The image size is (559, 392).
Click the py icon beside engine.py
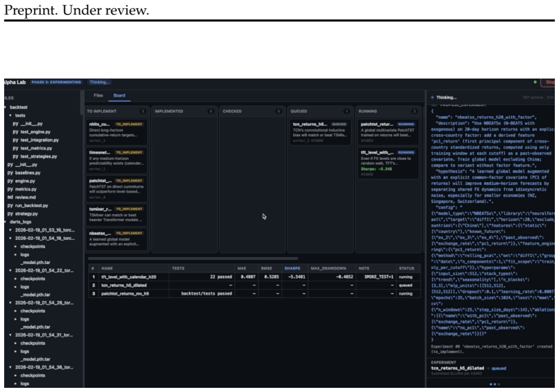[x=10, y=181]
